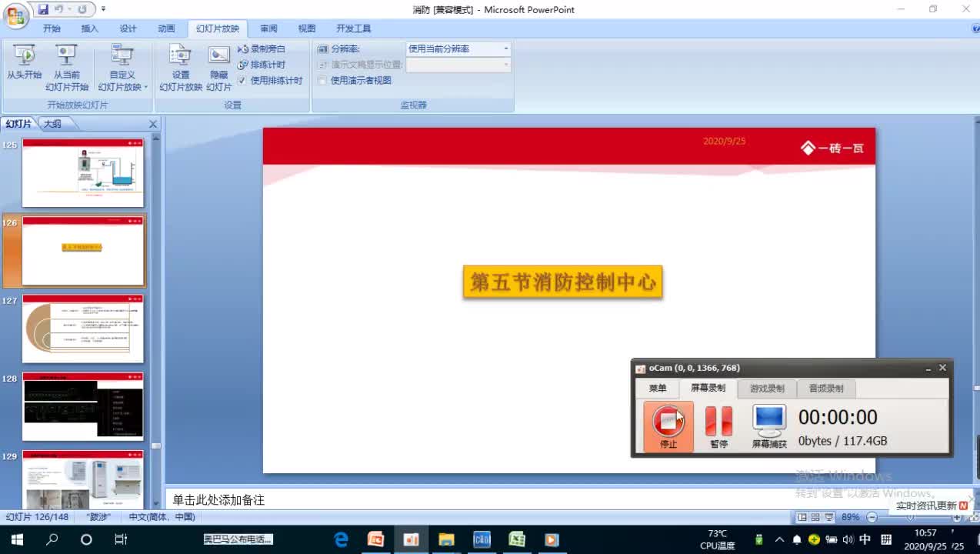Redo using the quick access toolbar
Screen dimensions: 980x554
click(82, 10)
